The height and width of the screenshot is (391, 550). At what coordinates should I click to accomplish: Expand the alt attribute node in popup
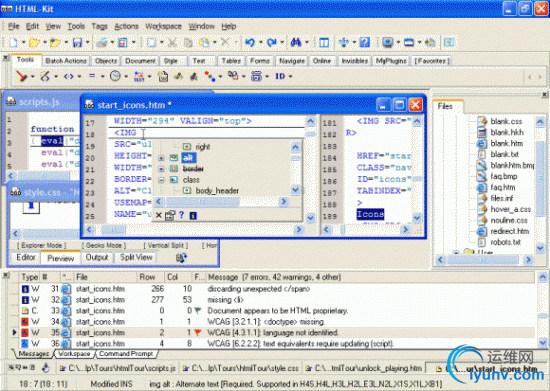coord(161,158)
